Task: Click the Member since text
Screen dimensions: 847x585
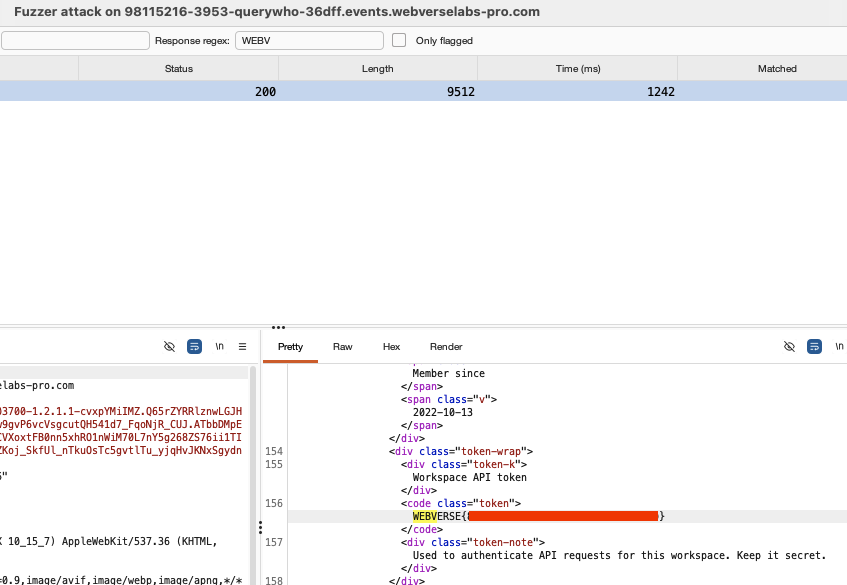Action: coord(448,373)
